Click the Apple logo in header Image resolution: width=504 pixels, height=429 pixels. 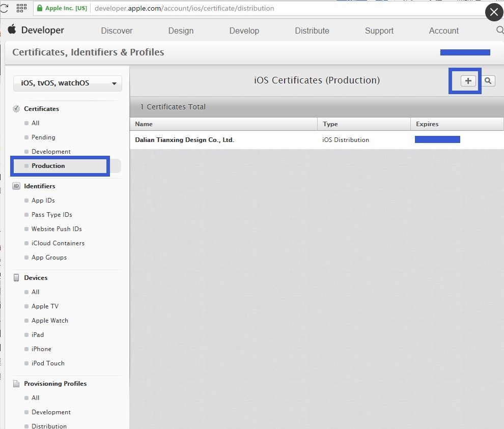click(x=12, y=30)
